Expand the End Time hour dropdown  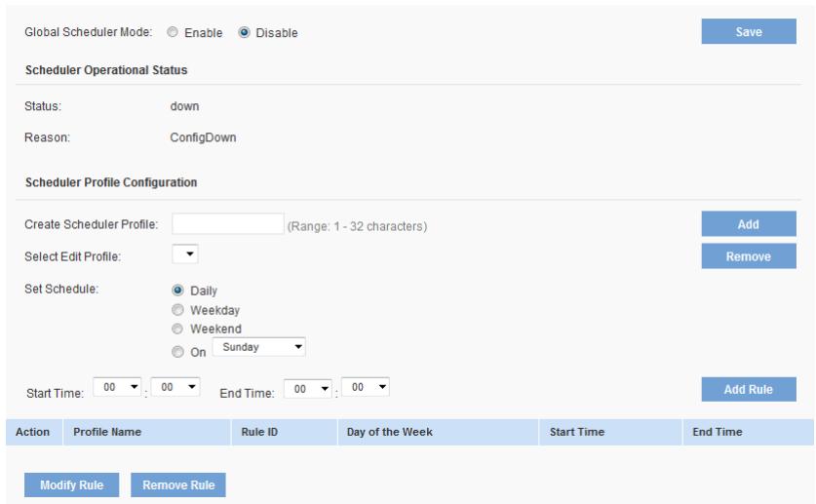click(x=308, y=388)
